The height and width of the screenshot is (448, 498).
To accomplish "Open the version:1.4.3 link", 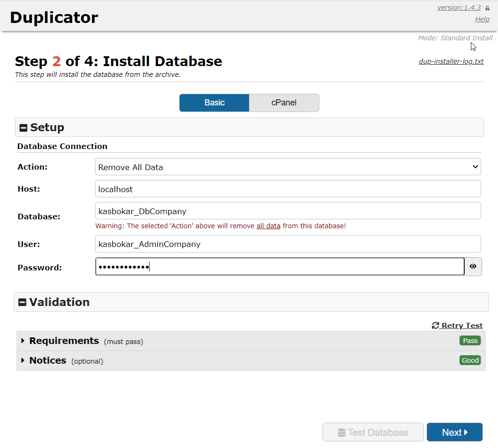I will tap(459, 7).
